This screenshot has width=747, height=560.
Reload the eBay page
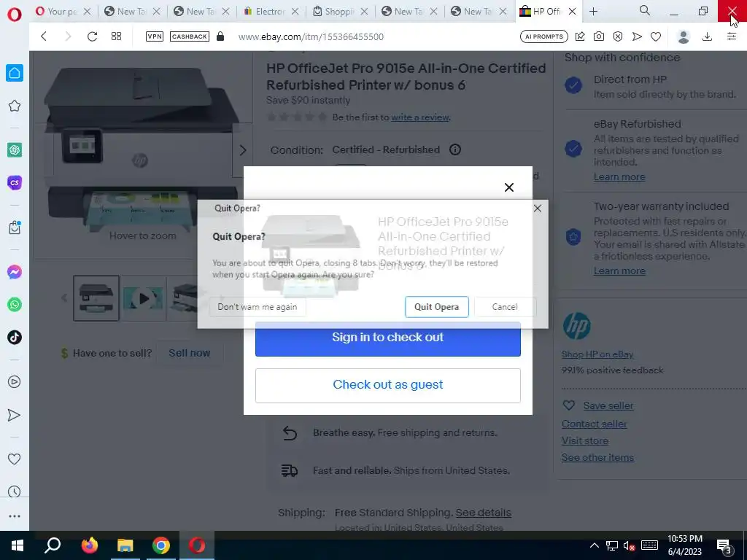pyautogui.click(x=92, y=36)
